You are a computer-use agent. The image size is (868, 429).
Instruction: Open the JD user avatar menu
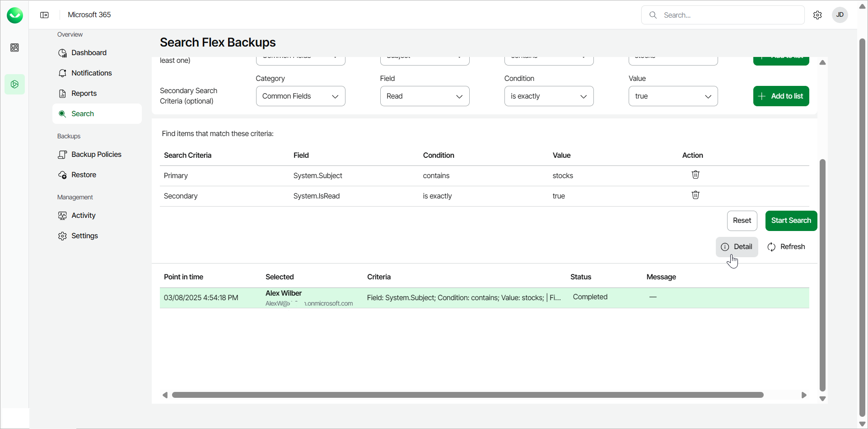point(840,15)
